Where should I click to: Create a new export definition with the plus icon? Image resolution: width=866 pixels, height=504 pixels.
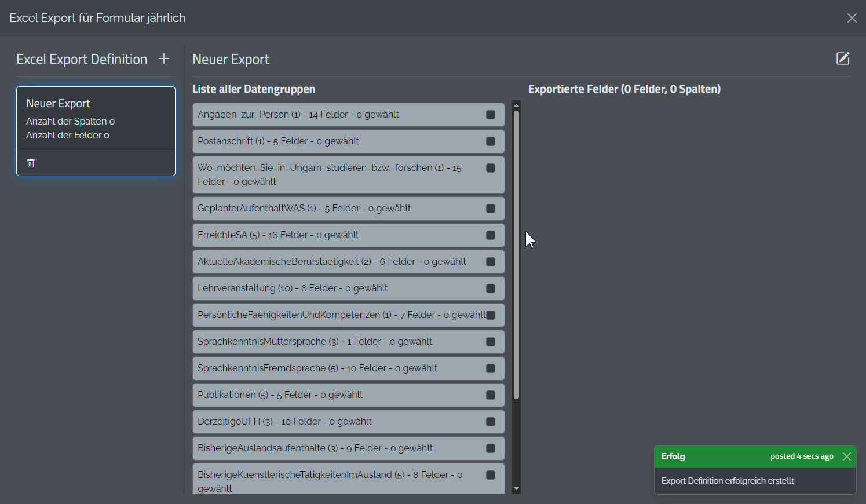pyautogui.click(x=164, y=58)
